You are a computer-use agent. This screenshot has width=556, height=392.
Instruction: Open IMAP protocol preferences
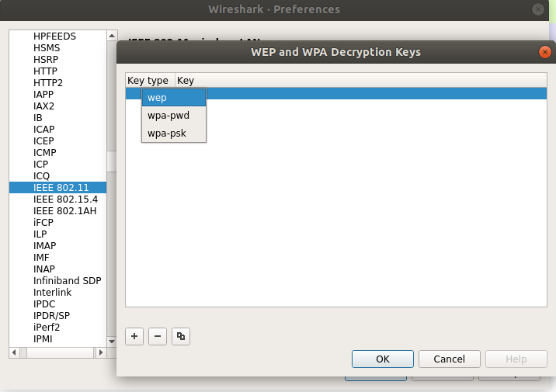(45, 246)
